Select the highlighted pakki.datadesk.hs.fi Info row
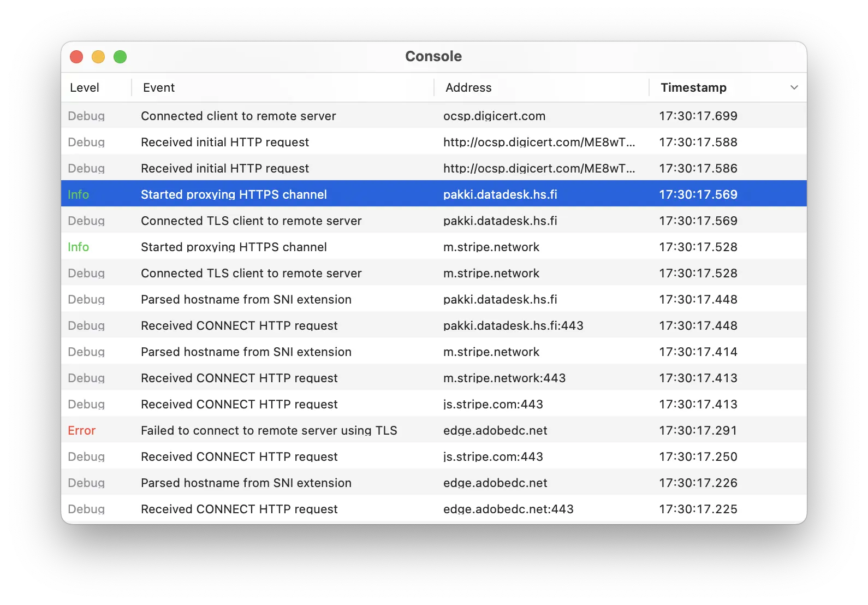Image resolution: width=868 pixels, height=605 pixels. pyautogui.click(x=234, y=194)
